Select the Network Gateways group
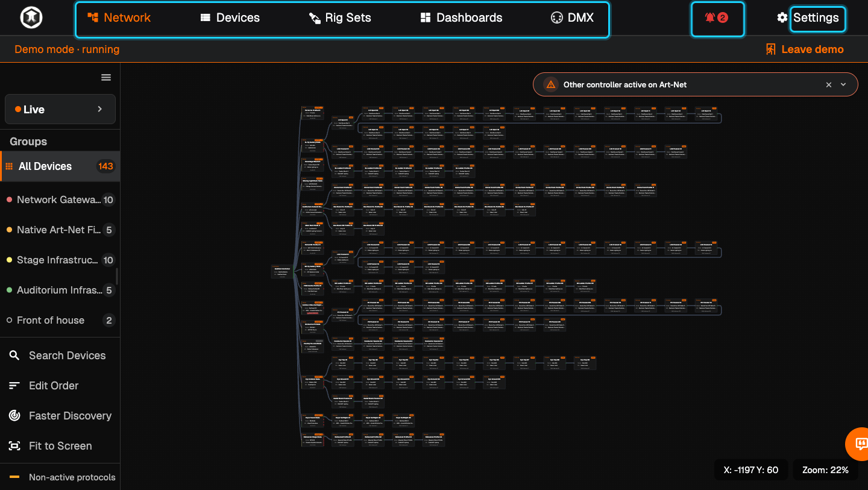The width and height of the screenshot is (868, 490). pyautogui.click(x=60, y=199)
